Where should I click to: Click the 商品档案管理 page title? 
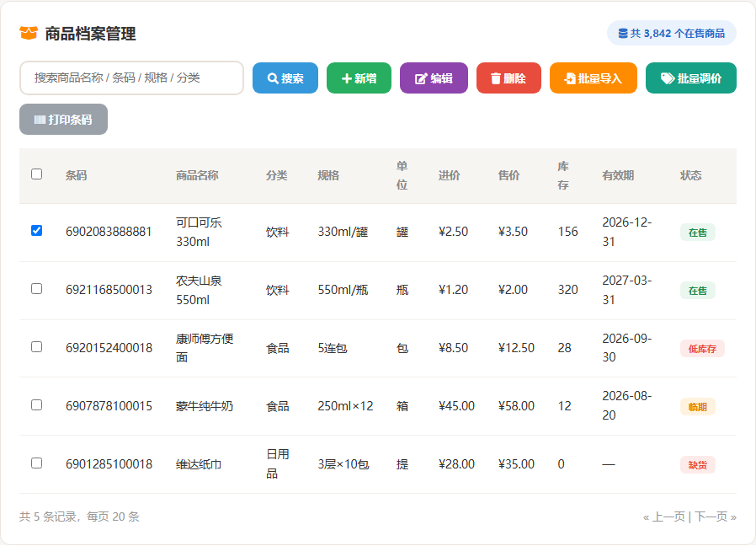pos(90,34)
